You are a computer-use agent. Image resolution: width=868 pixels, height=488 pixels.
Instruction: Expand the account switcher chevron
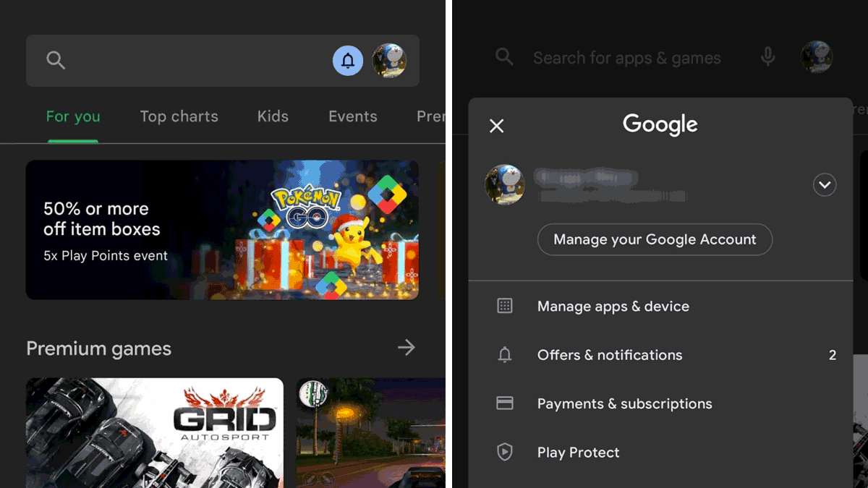click(825, 185)
